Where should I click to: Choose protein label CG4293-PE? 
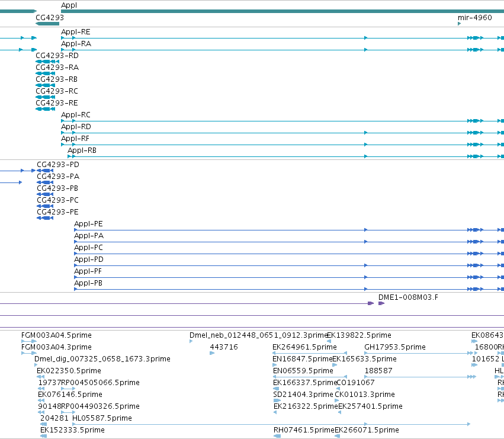tap(57, 212)
